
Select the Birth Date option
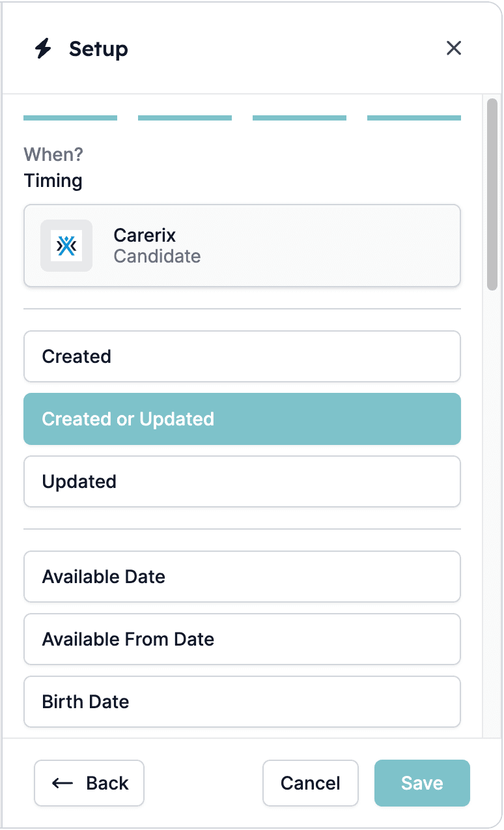[242, 702]
